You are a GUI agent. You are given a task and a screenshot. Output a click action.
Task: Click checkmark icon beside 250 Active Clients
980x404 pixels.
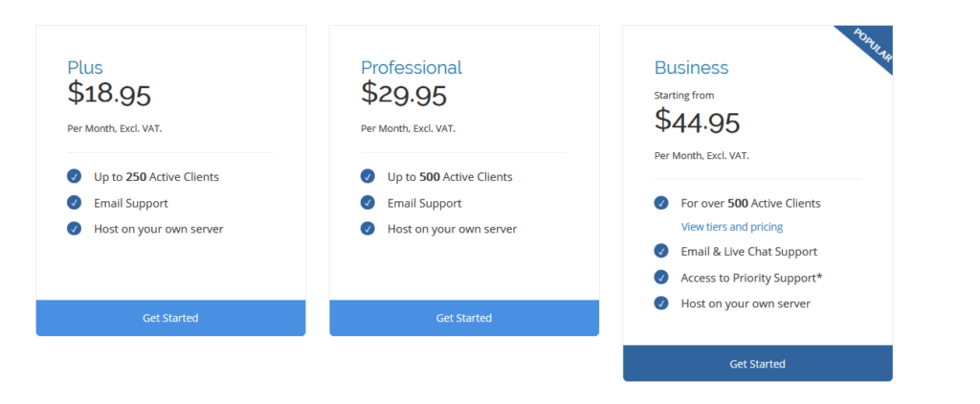75,176
